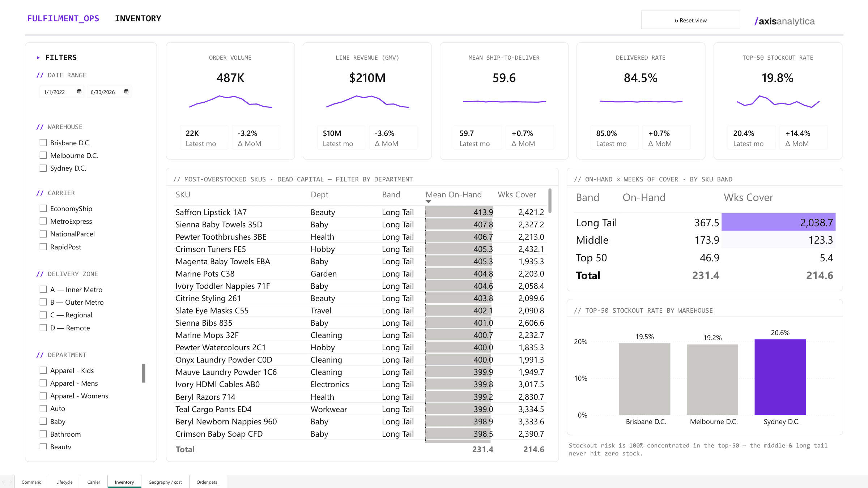Select the purple Sydney D.C. stockout bar
The image size is (868, 488).
780,377
